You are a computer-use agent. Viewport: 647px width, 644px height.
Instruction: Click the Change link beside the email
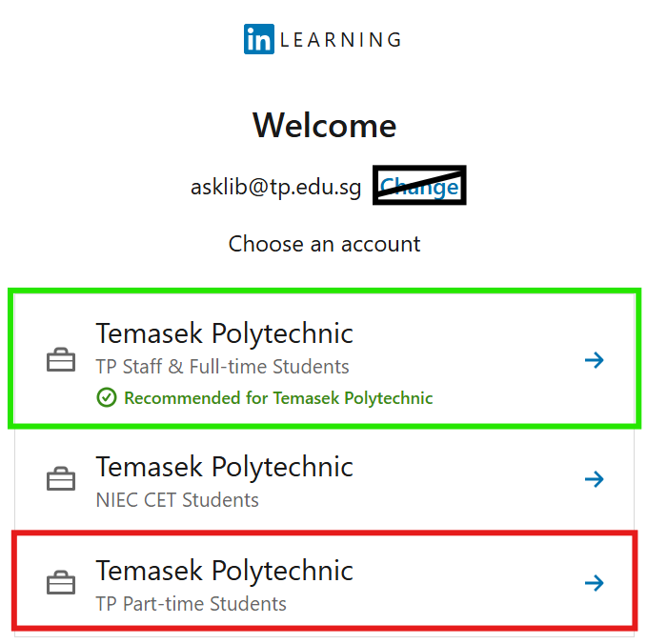tap(419, 187)
